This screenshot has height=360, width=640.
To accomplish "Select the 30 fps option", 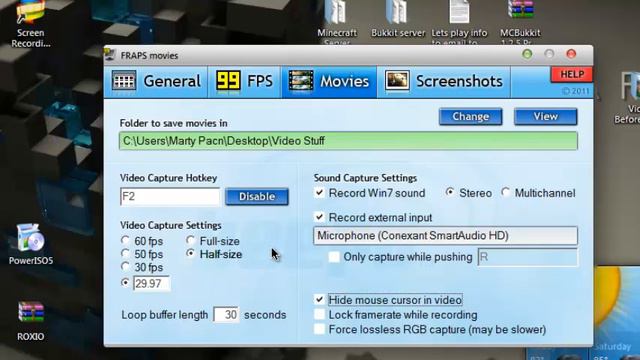I will point(143,267).
